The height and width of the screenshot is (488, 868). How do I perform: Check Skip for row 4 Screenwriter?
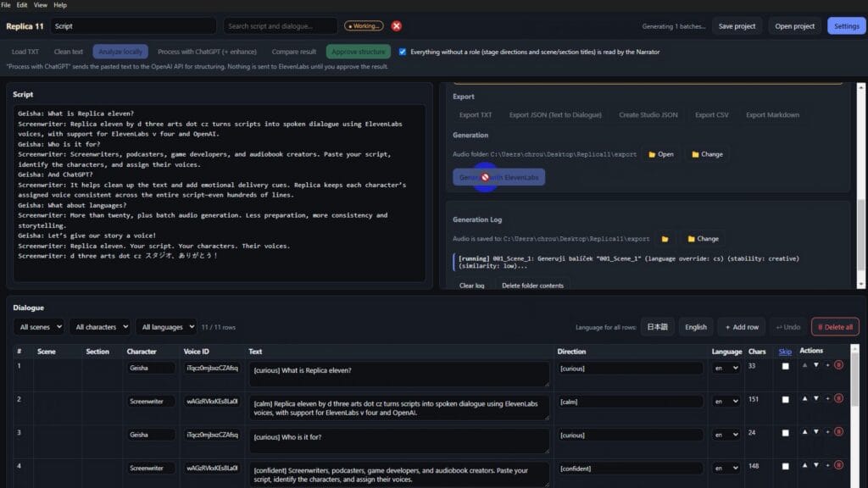785,467
